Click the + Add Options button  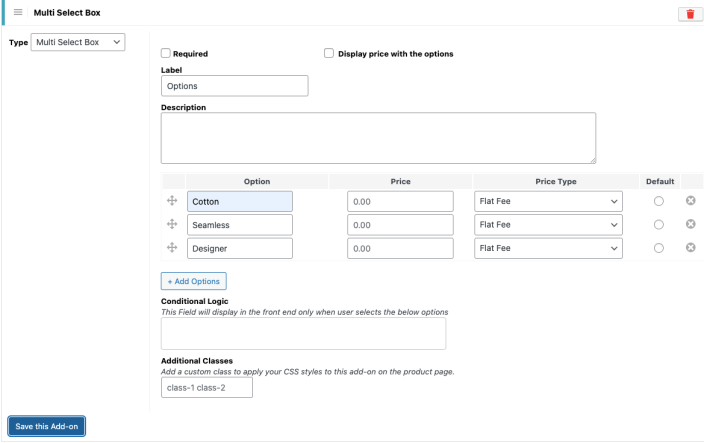(194, 281)
